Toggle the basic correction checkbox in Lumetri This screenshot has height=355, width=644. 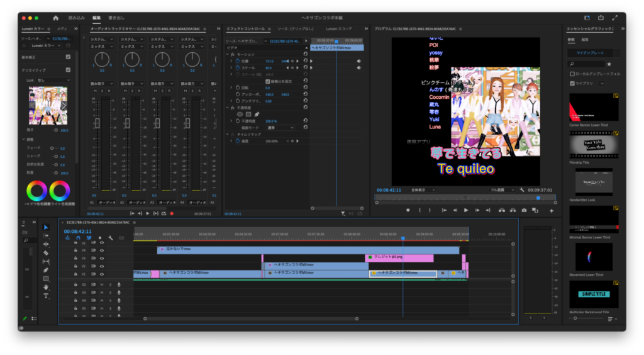click(68, 57)
